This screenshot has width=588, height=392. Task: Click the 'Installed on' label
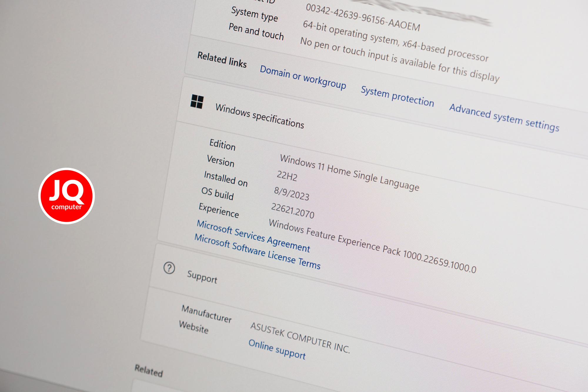225,179
